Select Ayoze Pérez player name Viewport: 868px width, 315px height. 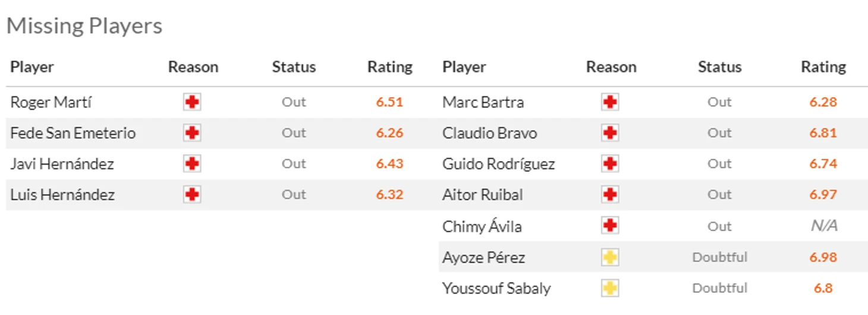pos(483,257)
